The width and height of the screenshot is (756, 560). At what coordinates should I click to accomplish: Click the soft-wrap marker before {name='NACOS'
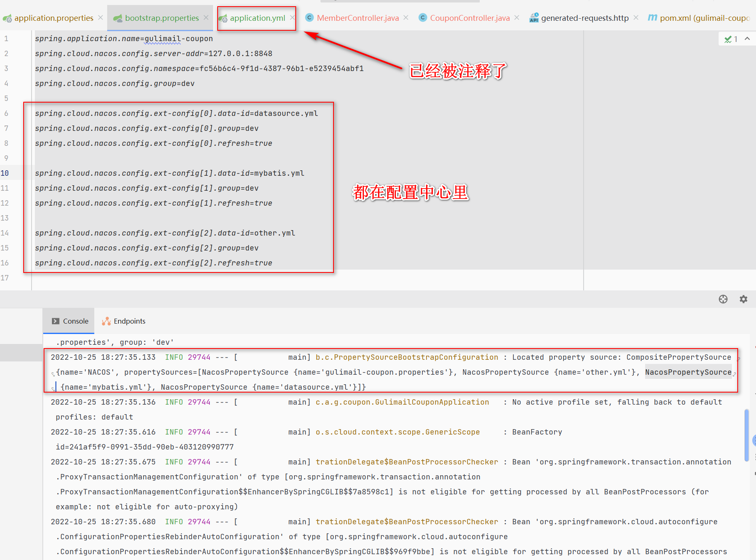click(x=53, y=373)
